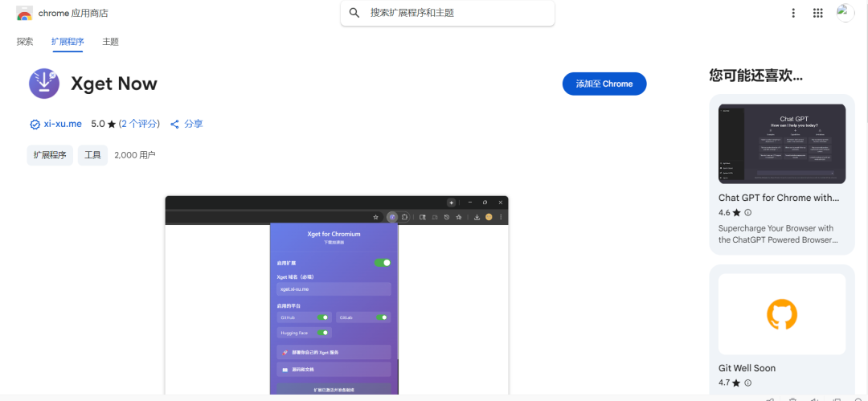
Task: Open the "Git Well Soon" title
Action: coord(747,368)
